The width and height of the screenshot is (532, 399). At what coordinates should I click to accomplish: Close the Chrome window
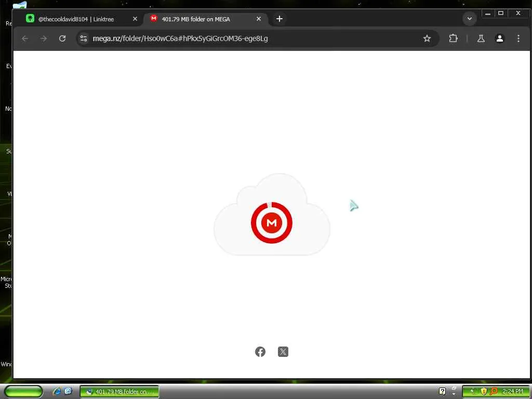518,14
